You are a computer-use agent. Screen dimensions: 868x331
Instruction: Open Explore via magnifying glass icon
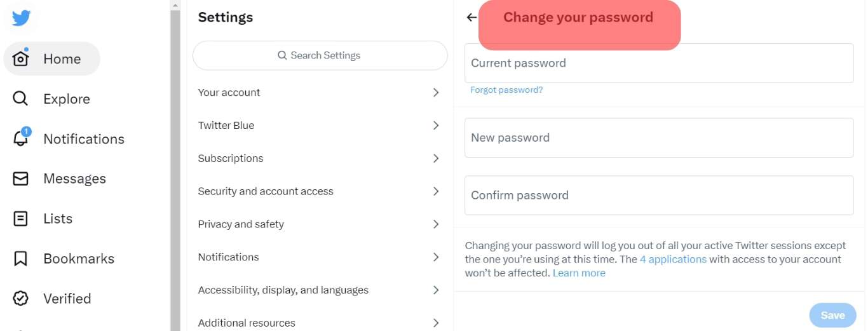click(21, 98)
